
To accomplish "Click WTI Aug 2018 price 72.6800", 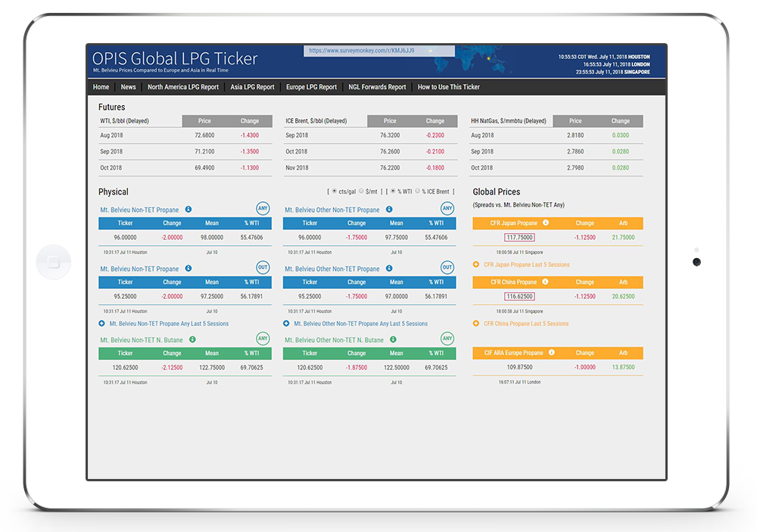I will (x=204, y=135).
